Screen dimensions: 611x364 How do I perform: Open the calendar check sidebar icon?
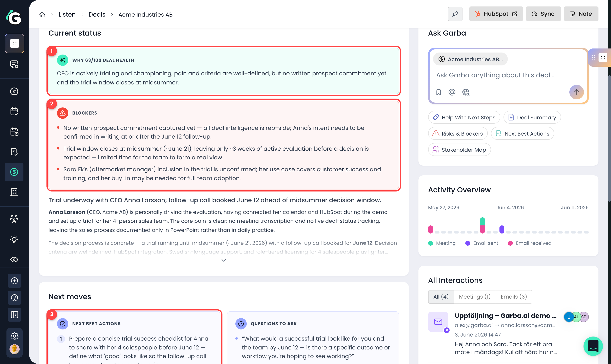tap(14, 111)
